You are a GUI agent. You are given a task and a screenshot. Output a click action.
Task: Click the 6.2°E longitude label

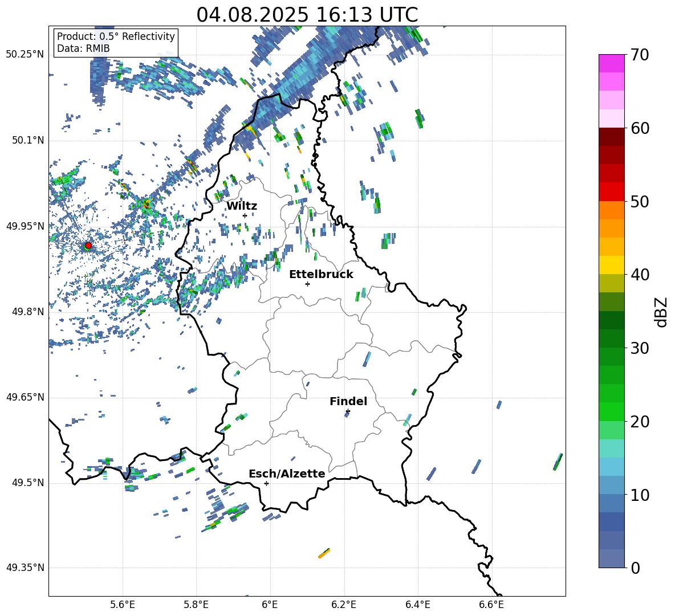[344, 605]
